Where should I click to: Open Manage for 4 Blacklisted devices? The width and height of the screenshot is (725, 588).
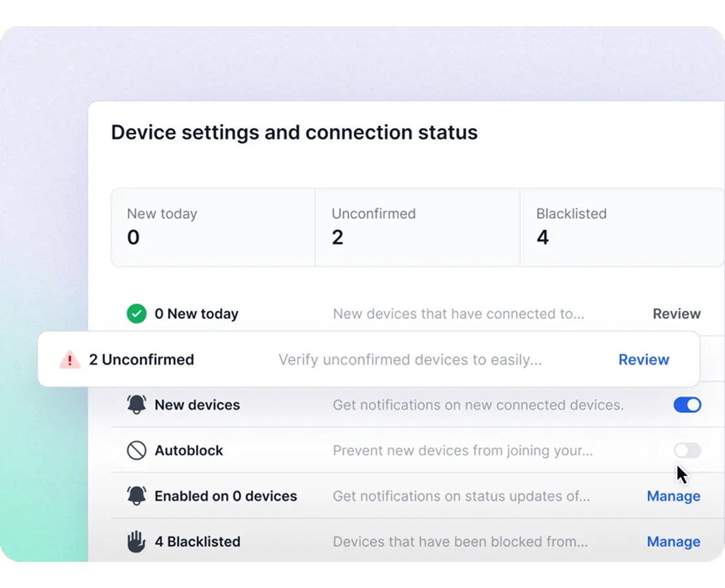point(673,541)
